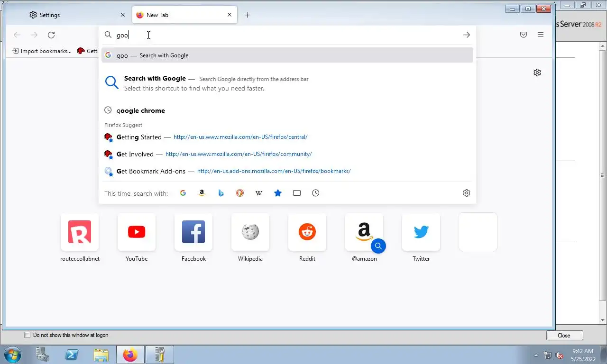The height and width of the screenshot is (364, 607).
Task: Click the Go arrow in address bar
Action: (467, 35)
